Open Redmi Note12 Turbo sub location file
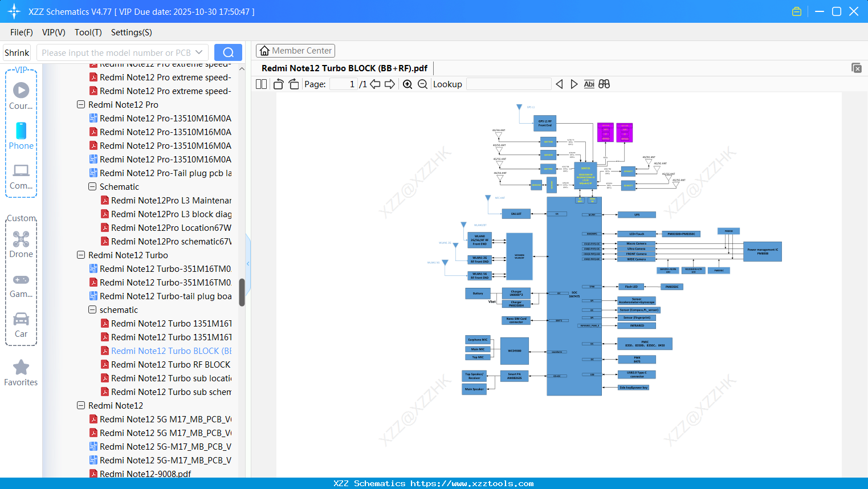The image size is (868, 489). coord(171,378)
